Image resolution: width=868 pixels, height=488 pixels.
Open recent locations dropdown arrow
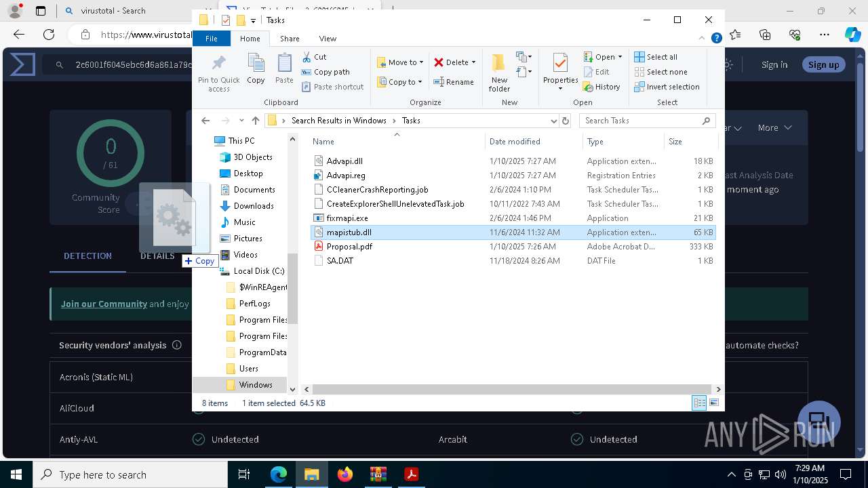pyautogui.click(x=241, y=121)
